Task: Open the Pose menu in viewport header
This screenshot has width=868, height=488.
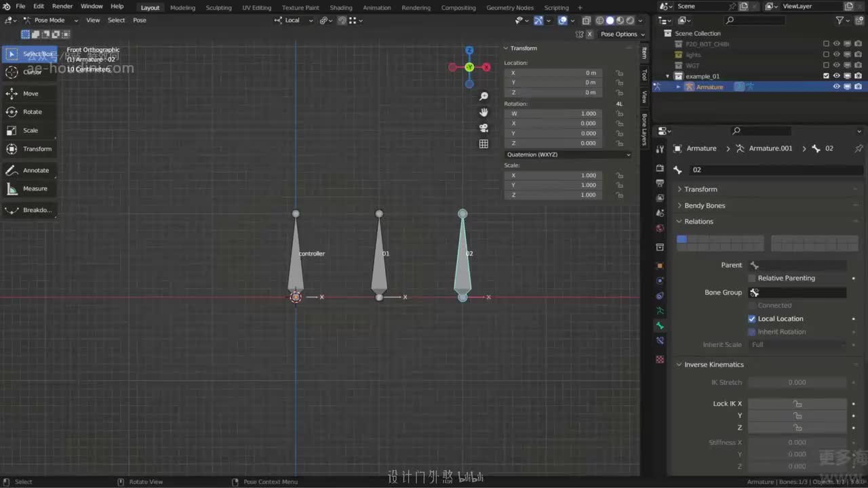Action: click(140, 20)
